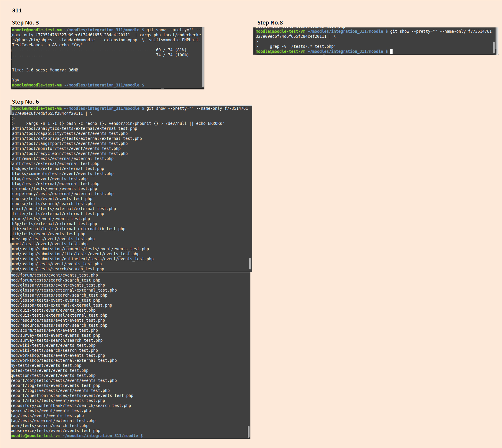
Task: Select admin/tool/dataprivacy/tests/external/external_test.php
Action: 77,139
